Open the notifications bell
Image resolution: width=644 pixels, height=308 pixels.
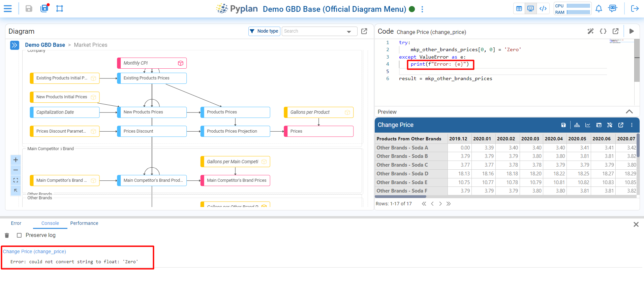click(599, 9)
